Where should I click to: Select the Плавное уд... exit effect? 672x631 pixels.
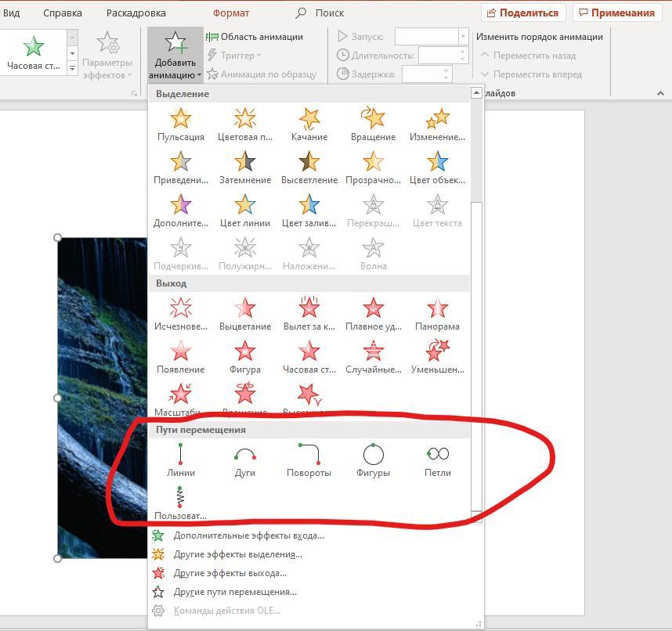pyautogui.click(x=374, y=314)
